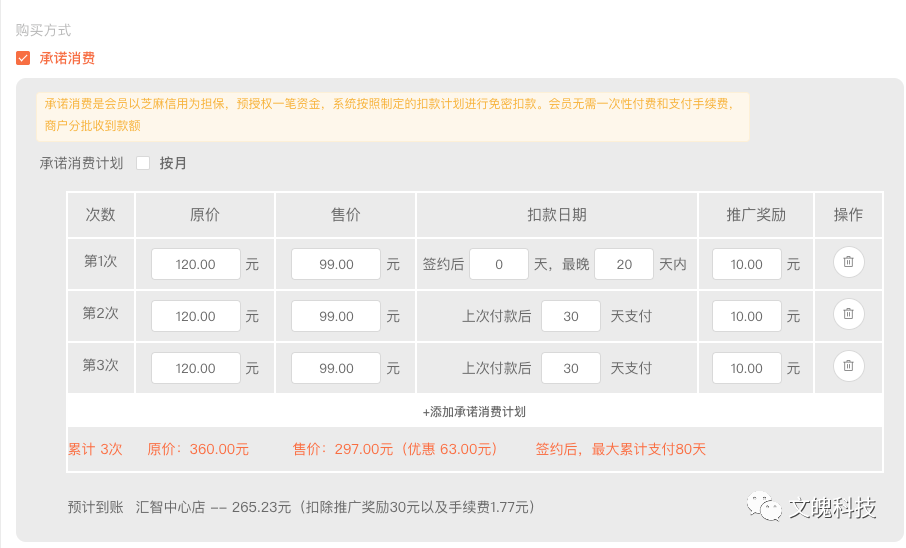
Task: Uncheck the 承诺消费 checkbox
Action: [x=23, y=58]
